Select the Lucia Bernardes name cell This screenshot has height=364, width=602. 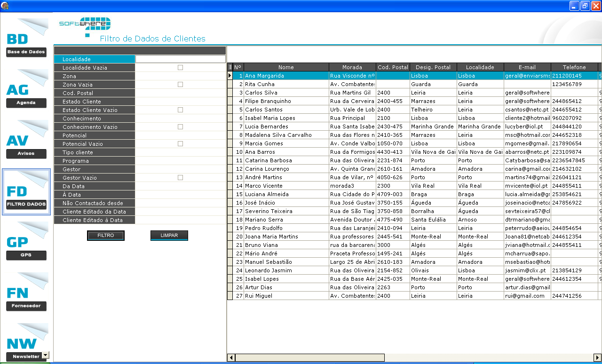(286, 127)
